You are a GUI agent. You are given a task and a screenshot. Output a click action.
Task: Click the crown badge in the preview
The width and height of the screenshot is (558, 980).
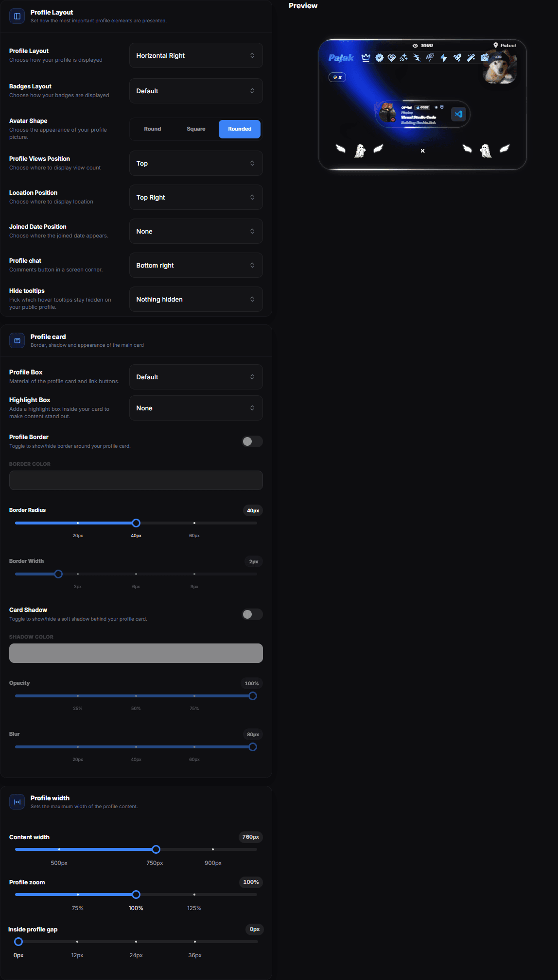tap(366, 58)
